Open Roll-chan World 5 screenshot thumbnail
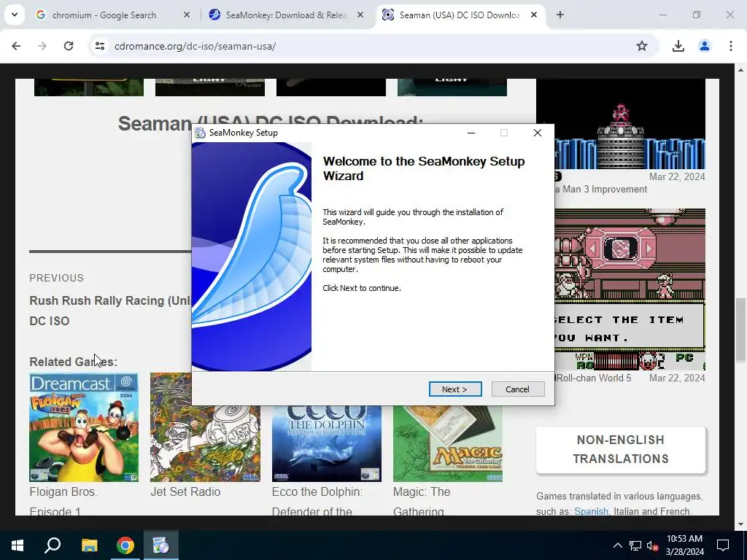This screenshot has width=747, height=560. pos(630,289)
